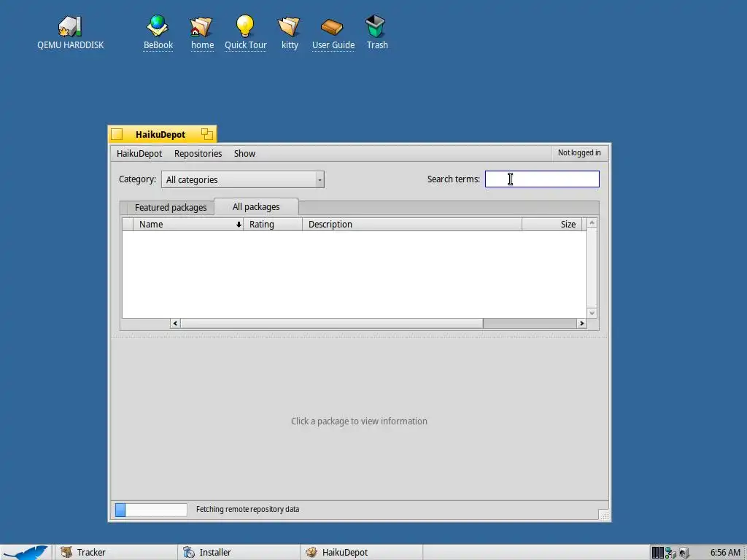Click the scroll left arrow of package list
Screen dimensions: 747x560
pyautogui.click(x=175, y=323)
